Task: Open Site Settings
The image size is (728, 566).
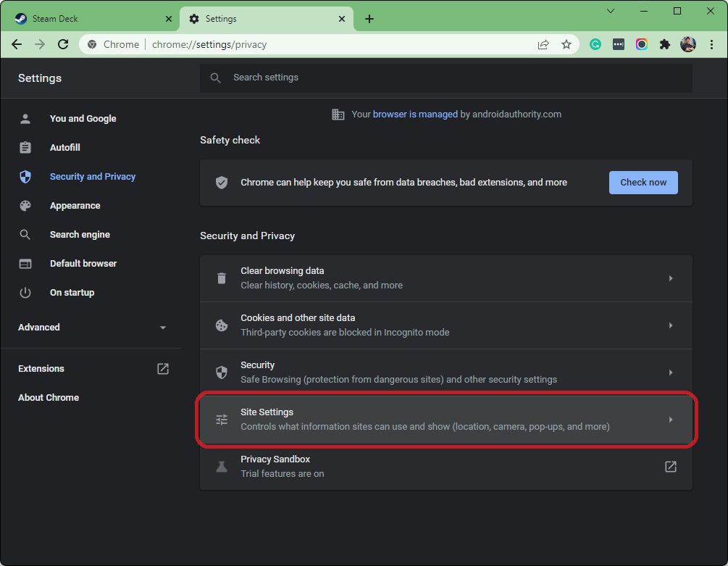Action: tap(445, 420)
